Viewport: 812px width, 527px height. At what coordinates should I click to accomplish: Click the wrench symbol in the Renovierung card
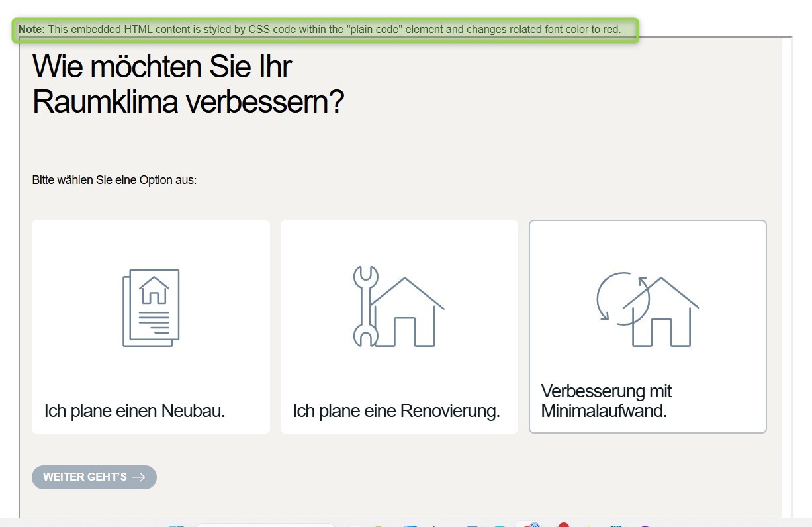[x=365, y=306]
